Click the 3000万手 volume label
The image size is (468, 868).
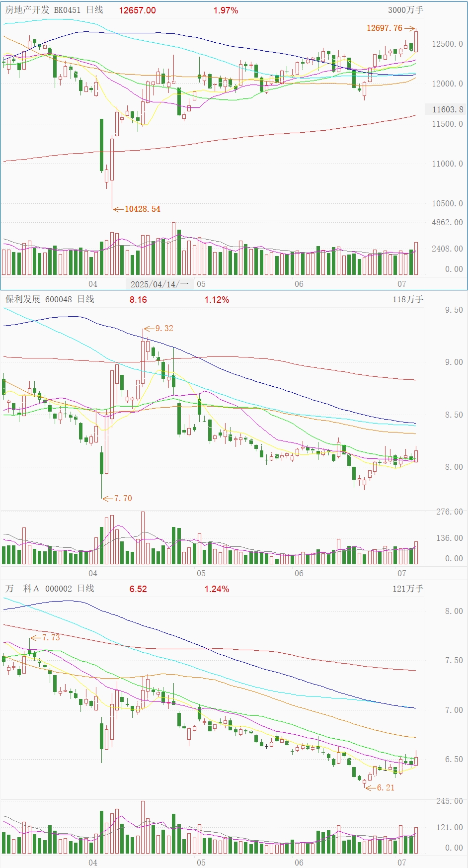406,10
